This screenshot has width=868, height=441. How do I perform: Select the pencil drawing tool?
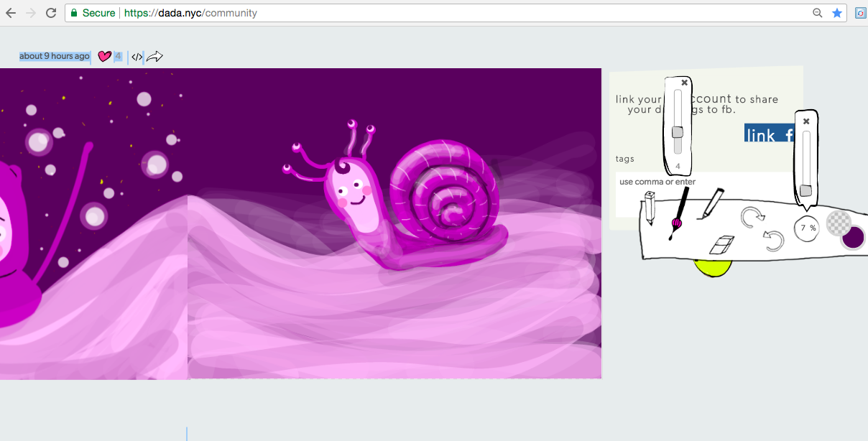[x=650, y=209]
